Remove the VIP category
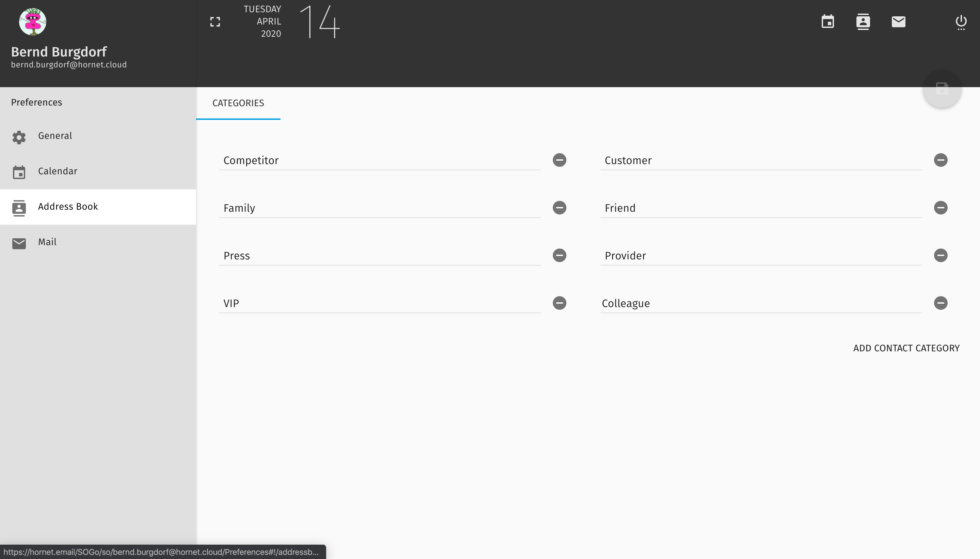The height and width of the screenshot is (559, 980). (x=559, y=303)
